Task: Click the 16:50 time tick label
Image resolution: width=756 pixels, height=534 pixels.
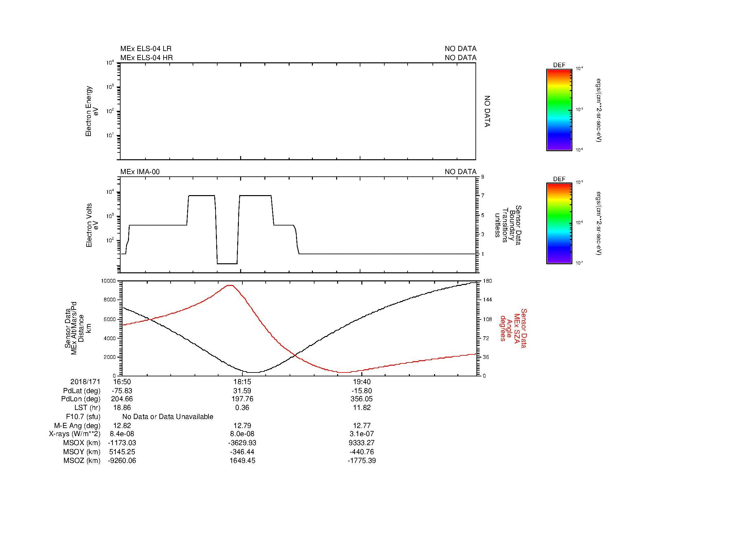Action: pyautogui.click(x=122, y=382)
